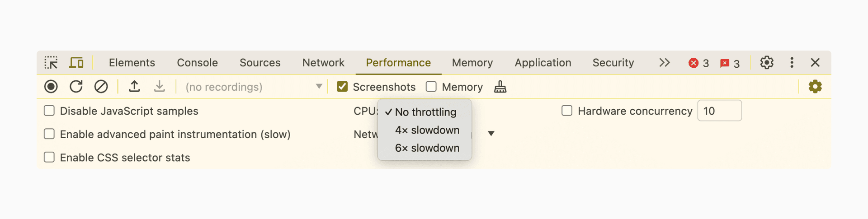
Task: Enable the Hardware concurrency checkbox
Action: [567, 111]
